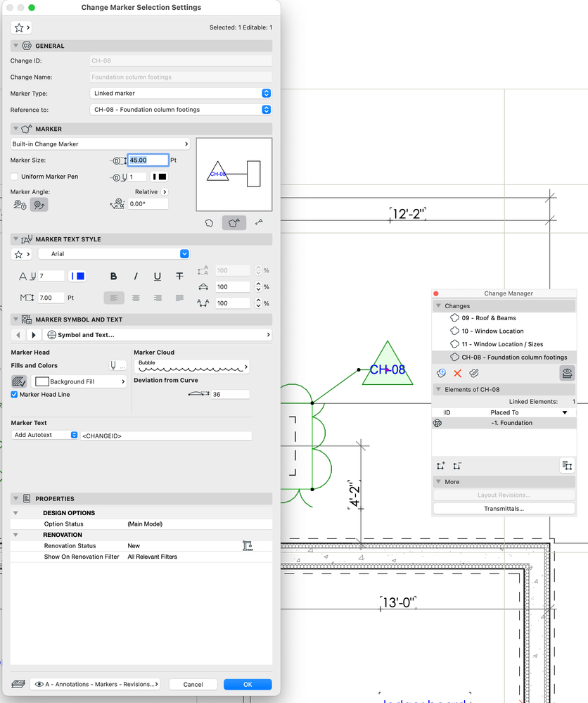Image resolution: width=588 pixels, height=703 pixels.
Task: Adjust the text width percentage stepper
Action: pos(258,287)
